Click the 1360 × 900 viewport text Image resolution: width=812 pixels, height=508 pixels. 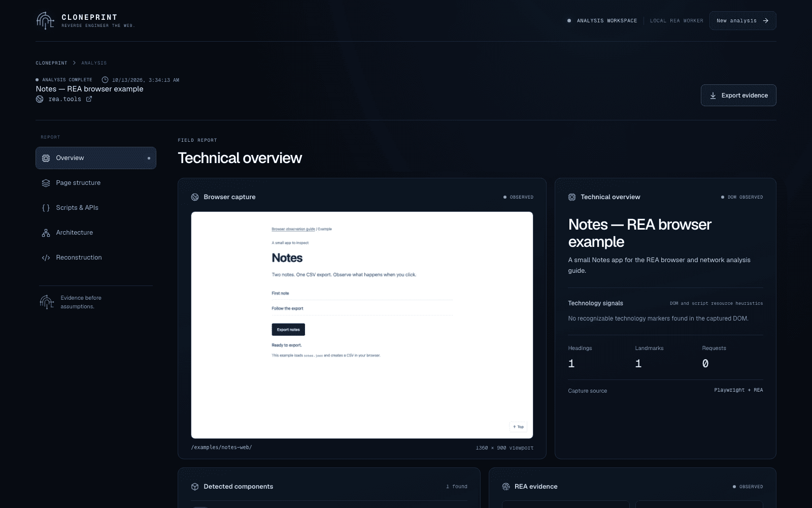504,448
